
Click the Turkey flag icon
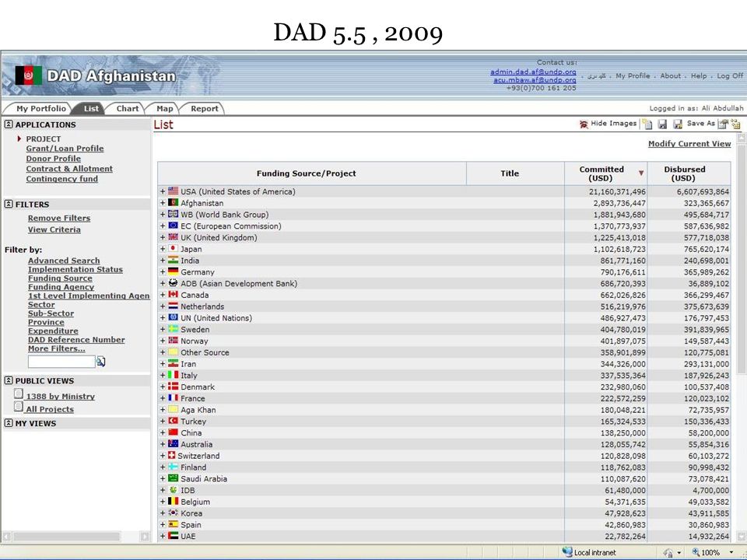click(173, 421)
